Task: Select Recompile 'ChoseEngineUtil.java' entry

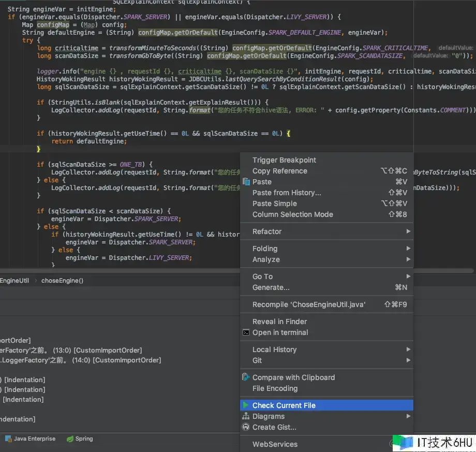Action: tap(326, 304)
